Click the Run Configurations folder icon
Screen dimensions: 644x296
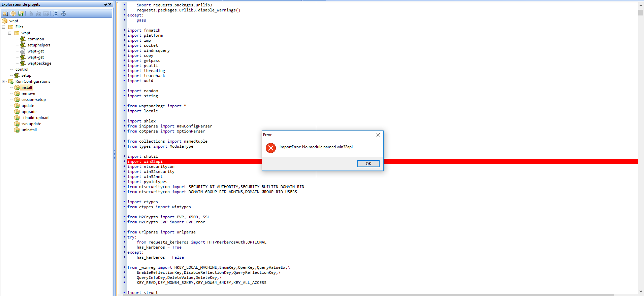(x=11, y=81)
